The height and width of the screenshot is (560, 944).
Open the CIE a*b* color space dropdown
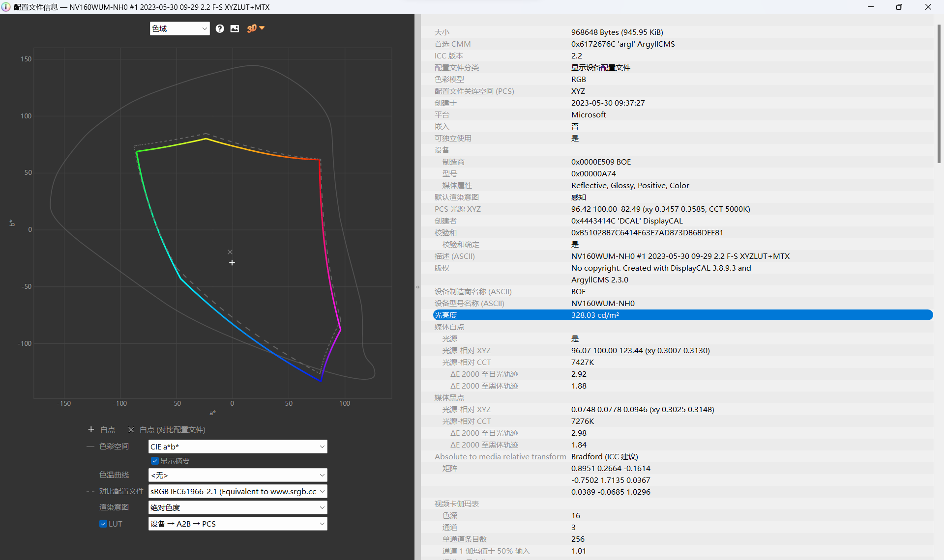click(x=237, y=447)
